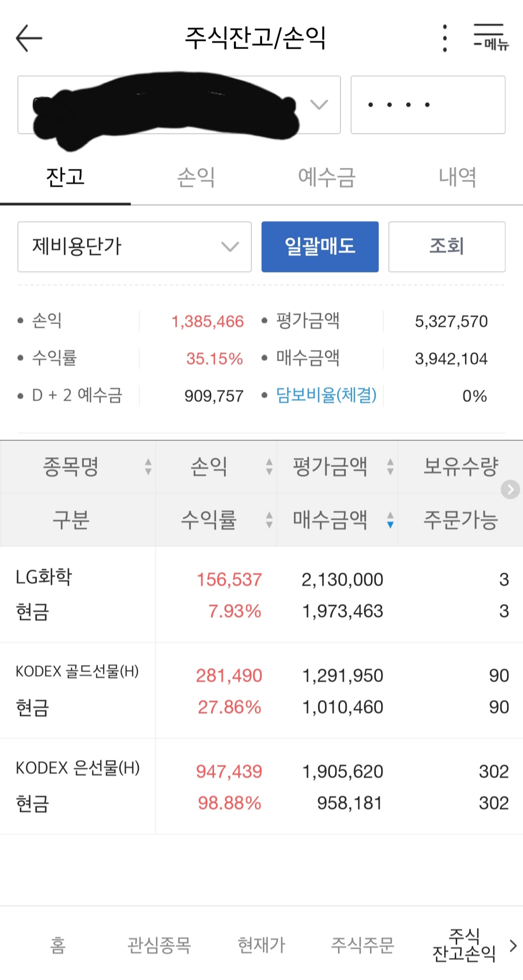Open the hamburger 메뉴 icon
This screenshot has width=523, height=980.
tap(490, 37)
